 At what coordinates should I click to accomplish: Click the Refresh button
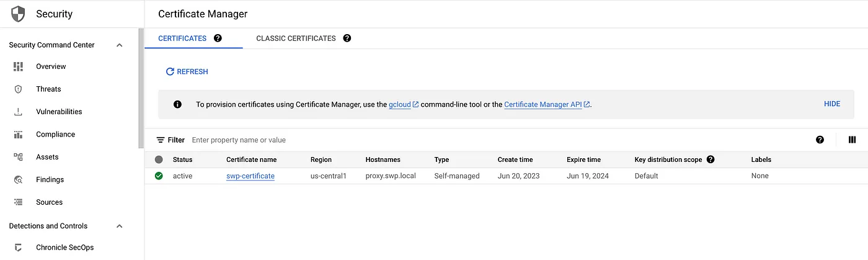click(187, 72)
